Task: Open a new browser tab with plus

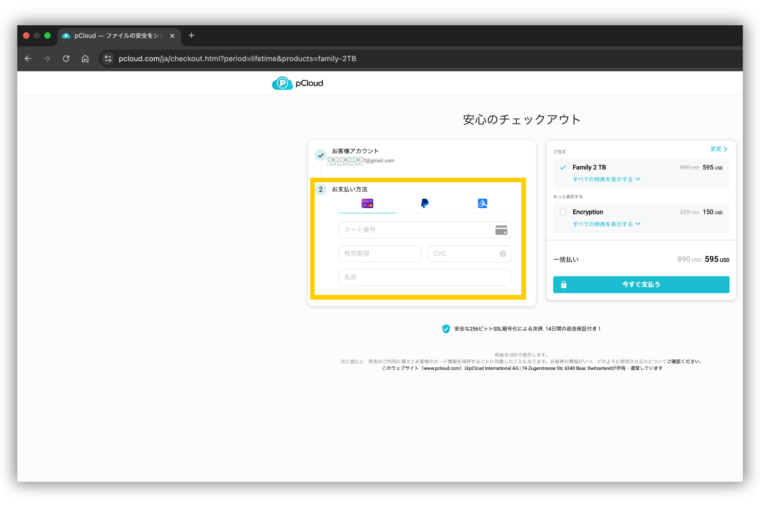Action: [192, 35]
